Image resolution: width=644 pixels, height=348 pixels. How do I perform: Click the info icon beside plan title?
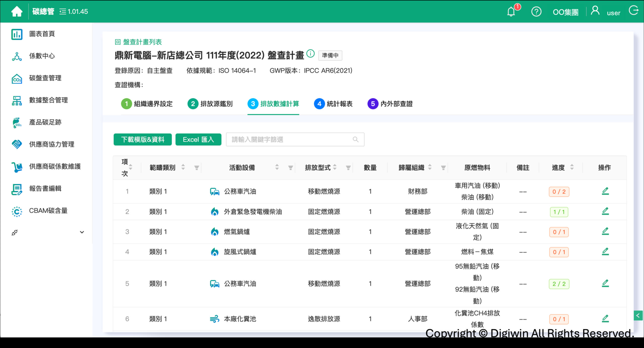coord(311,54)
